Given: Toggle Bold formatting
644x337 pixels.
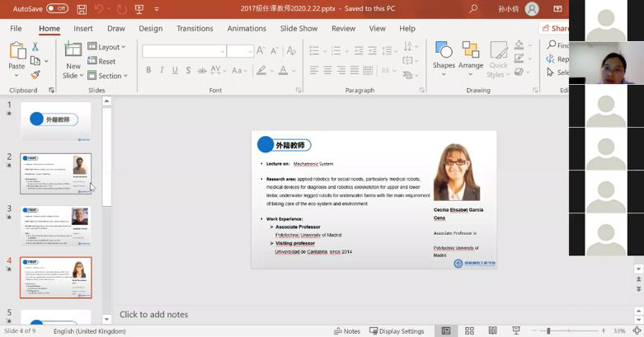Looking at the screenshot, I should click(x=148, y=70).
